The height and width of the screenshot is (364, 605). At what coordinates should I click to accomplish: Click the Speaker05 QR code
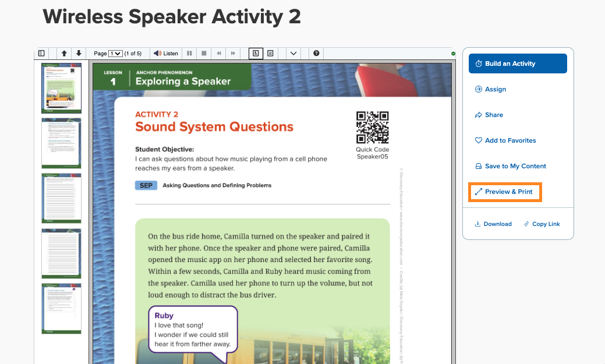372,128
